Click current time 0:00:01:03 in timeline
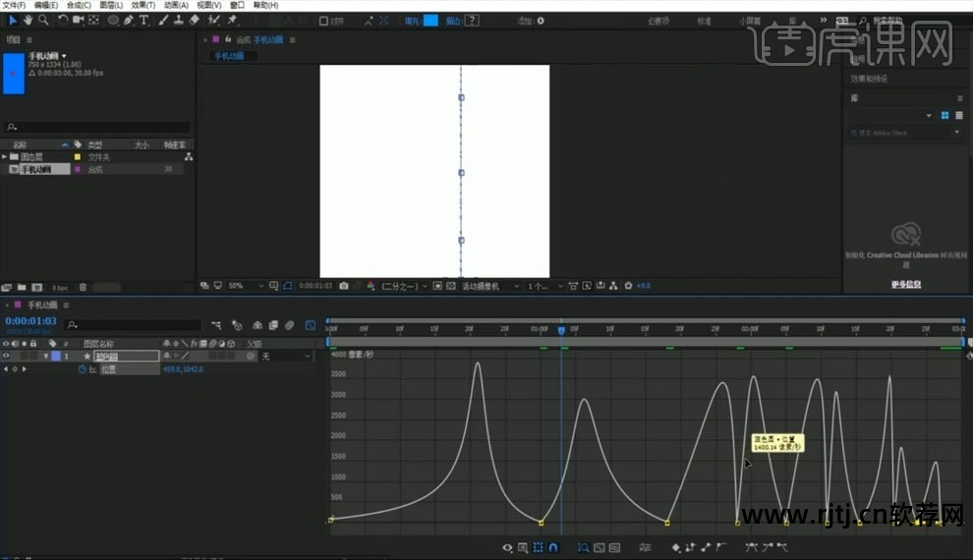Viewport: 973px width, 560px height. (x=31, y=321)
